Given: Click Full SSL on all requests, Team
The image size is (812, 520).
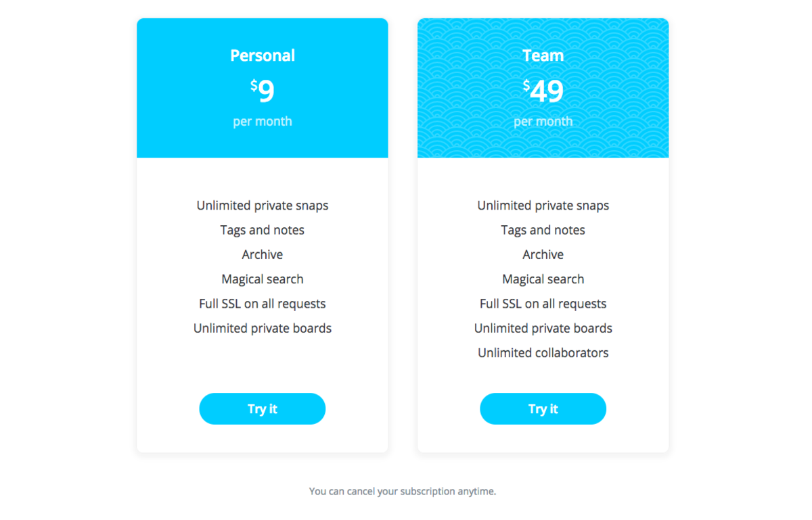Looking at the screenshot, I should click(543, 304).
